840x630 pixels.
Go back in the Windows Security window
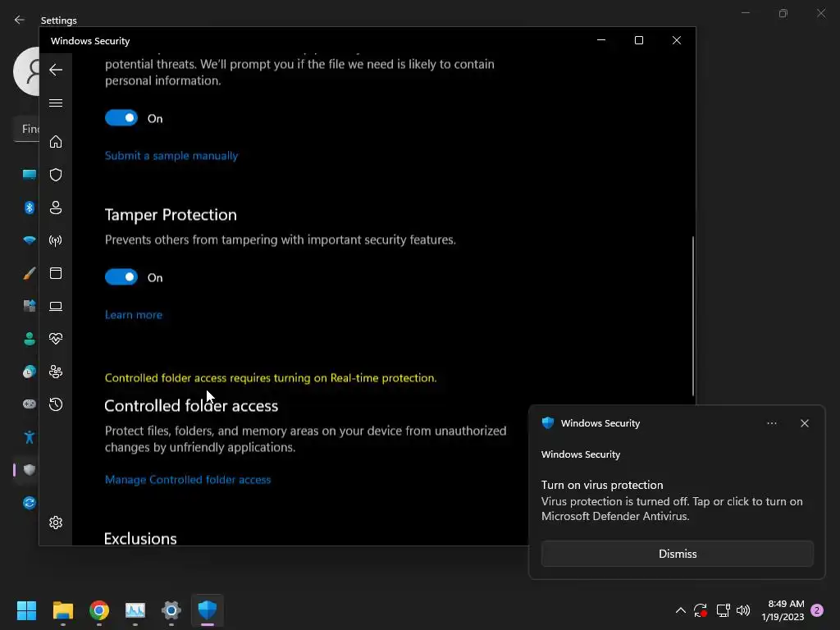(56, 70)
